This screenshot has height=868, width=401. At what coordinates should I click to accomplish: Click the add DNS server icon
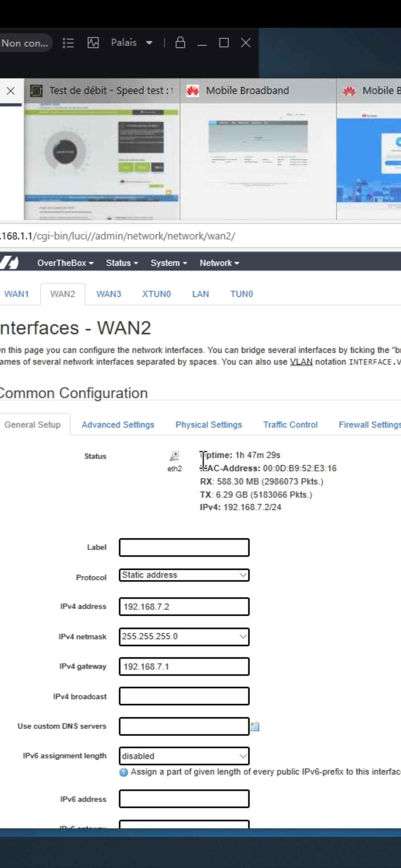click(255, 726)
